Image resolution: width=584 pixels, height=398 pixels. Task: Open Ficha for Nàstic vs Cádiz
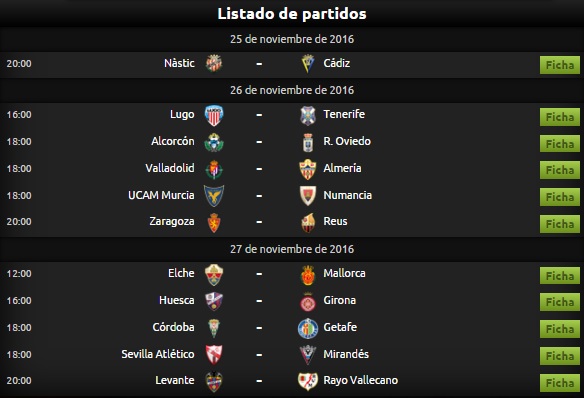[x=560, y=65]
